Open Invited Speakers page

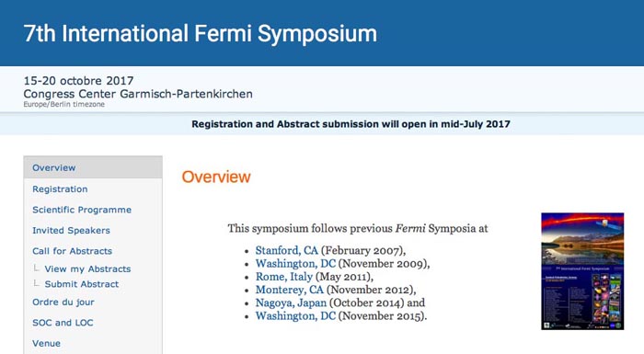(x=71, y=230)
